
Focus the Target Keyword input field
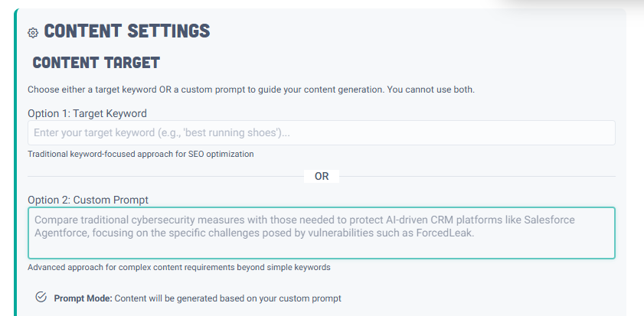coord(321,134)
